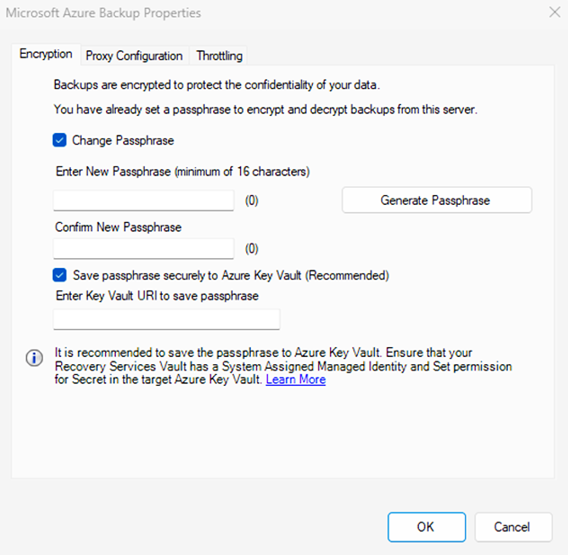Switch to the Proxy Configuration tab
Viewport: 568px width, 555px height.
tap(134, 56)
